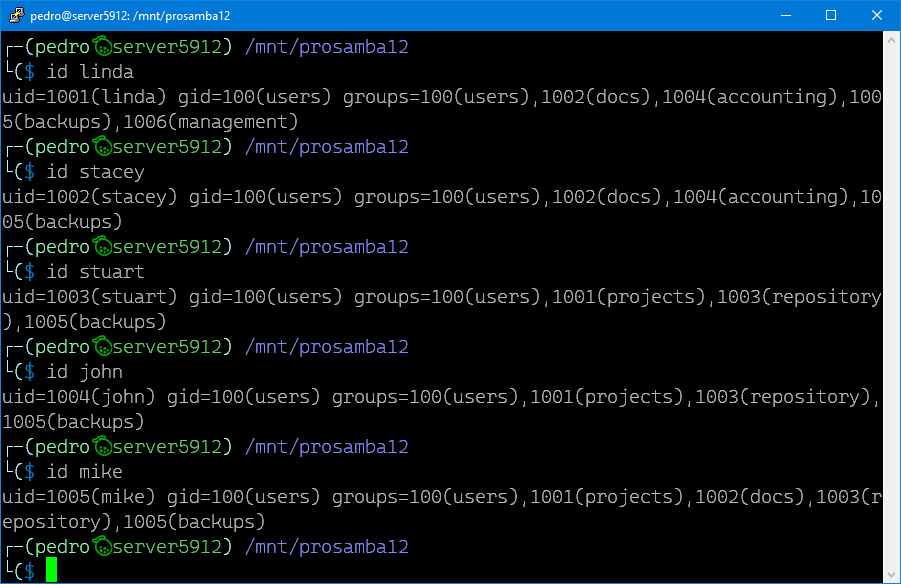Click the group '1001(projects)' in john's output
Screen dimensions: 901x584
(x=605, y=396)
